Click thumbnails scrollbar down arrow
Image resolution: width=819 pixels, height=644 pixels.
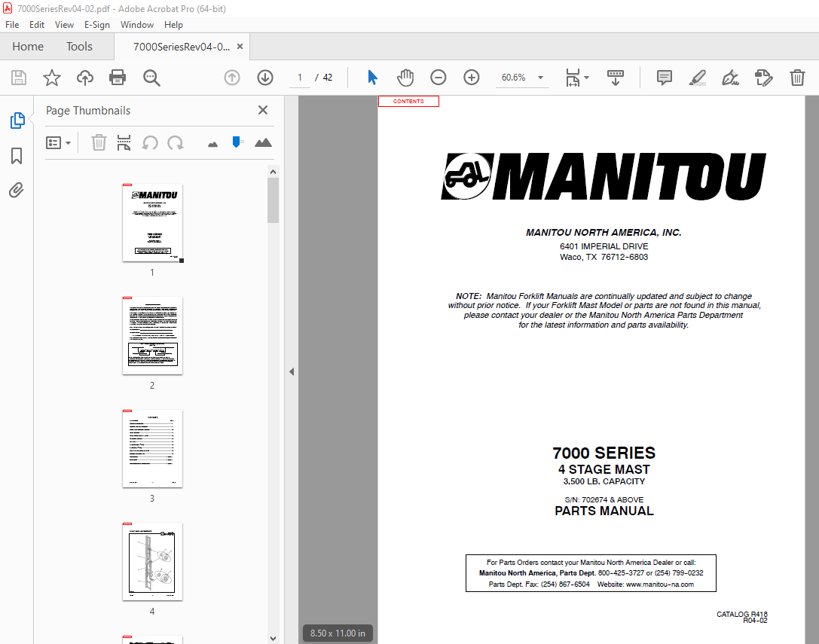274,638
